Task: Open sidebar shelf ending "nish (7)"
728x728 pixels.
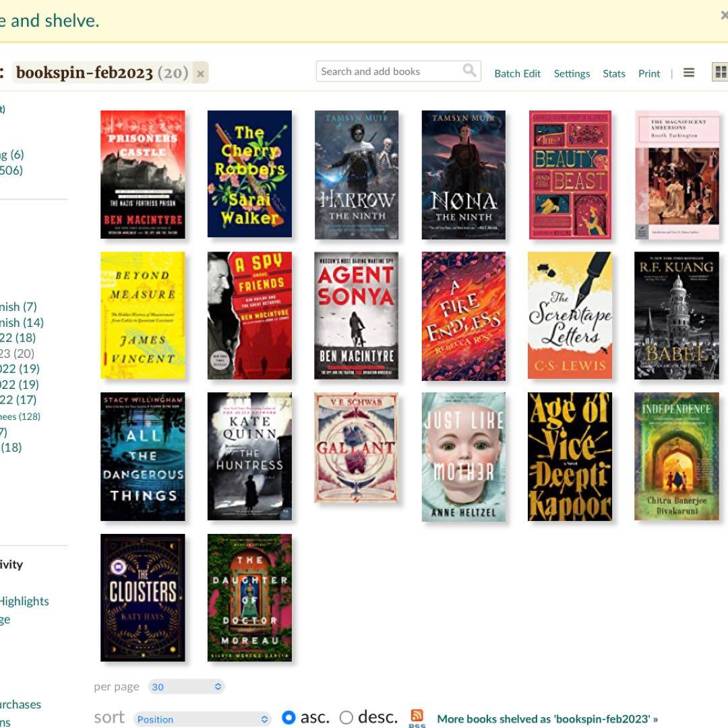Action: pos(18,307)
